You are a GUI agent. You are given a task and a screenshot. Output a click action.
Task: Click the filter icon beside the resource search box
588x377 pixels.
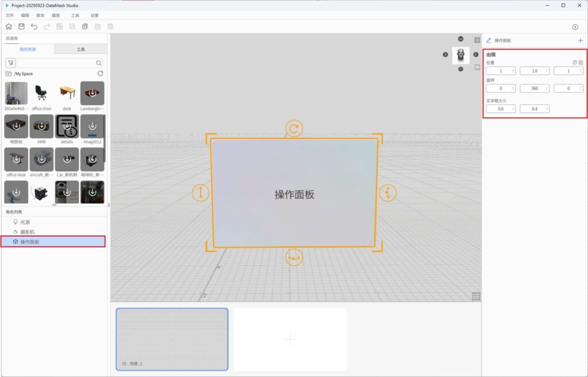[10, 63]
